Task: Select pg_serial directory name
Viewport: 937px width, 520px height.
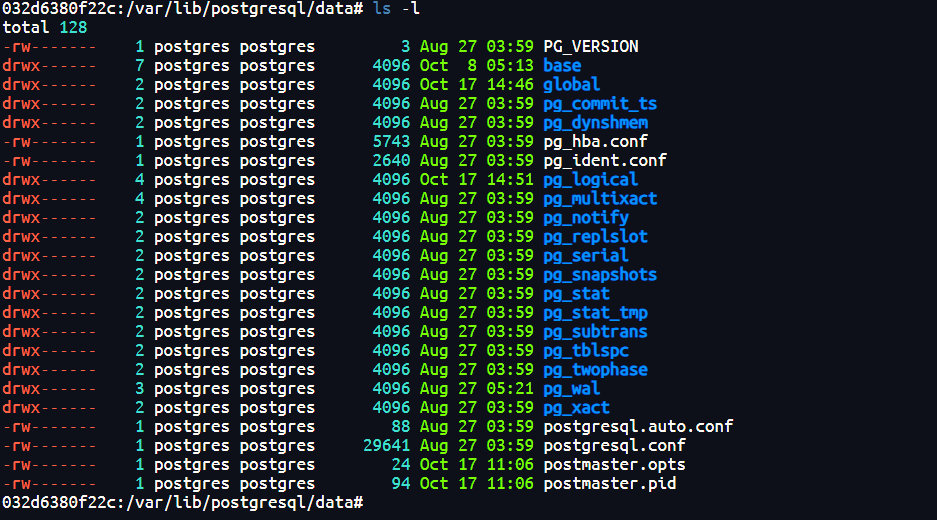Action: 586,256
